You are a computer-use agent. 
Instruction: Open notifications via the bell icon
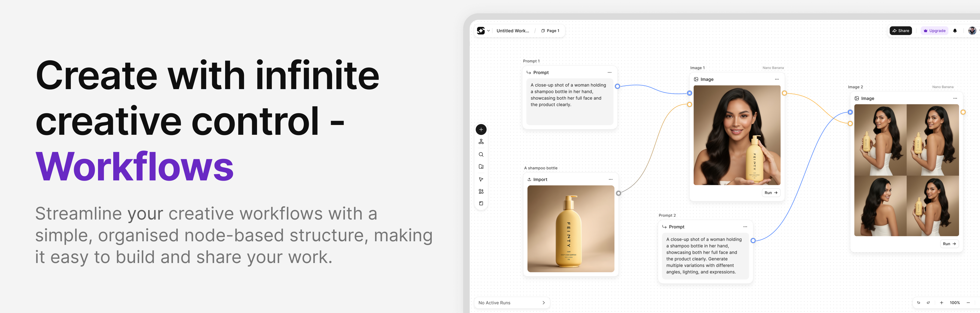(955, 31)
